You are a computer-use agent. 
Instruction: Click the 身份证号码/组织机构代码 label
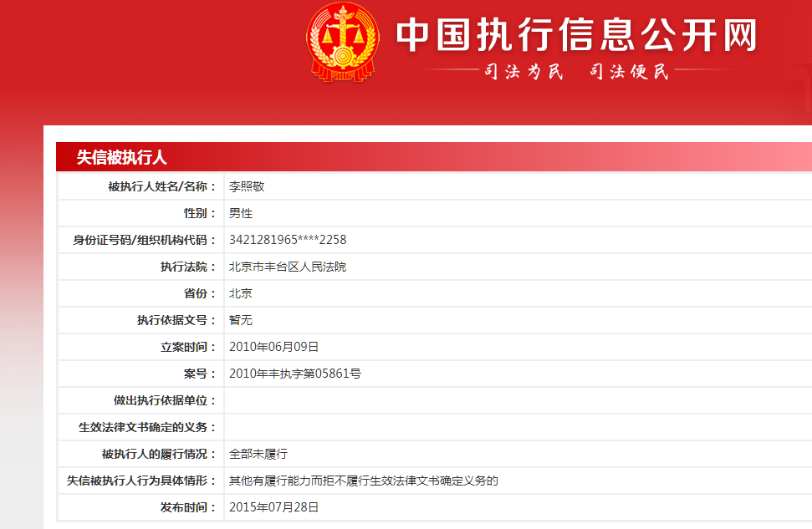coord(144,240)
